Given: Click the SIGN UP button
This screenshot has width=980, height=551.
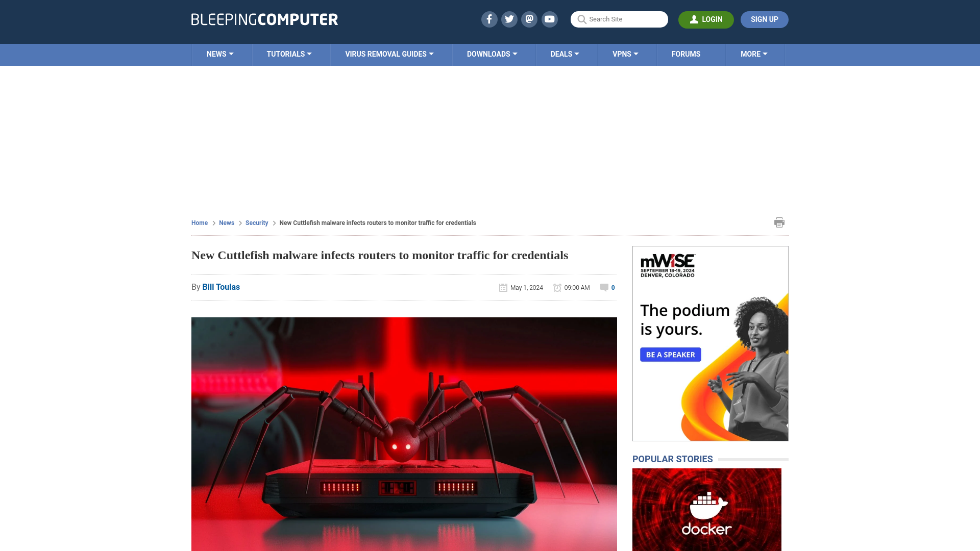Looking at the screenshot, I should [x=764, y=19].
